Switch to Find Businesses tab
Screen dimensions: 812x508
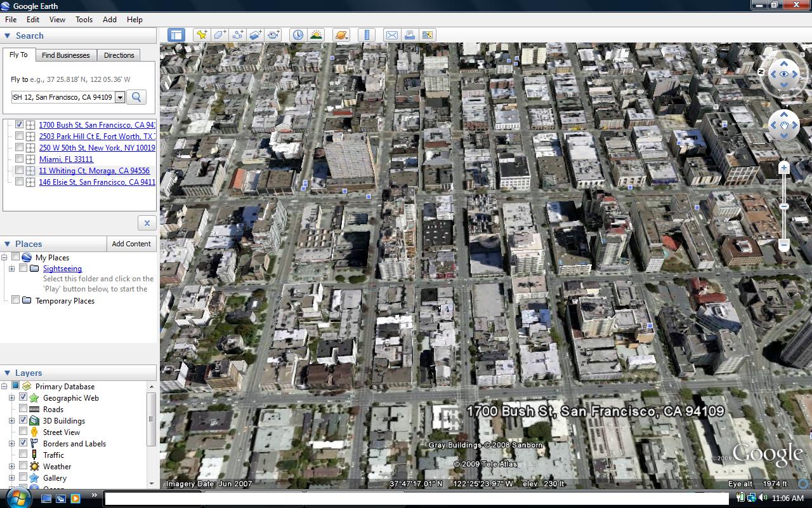pos(66,55)
